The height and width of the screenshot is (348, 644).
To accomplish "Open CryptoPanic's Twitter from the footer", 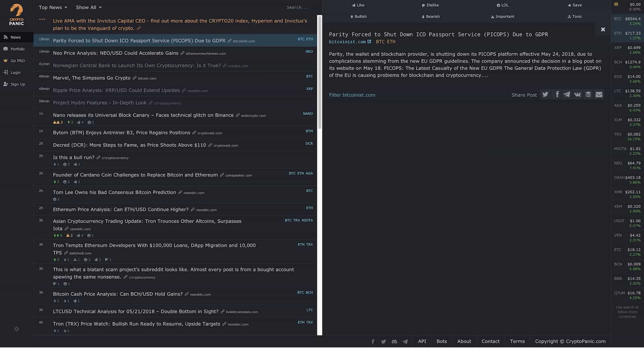I will click(x=384, y=342).
